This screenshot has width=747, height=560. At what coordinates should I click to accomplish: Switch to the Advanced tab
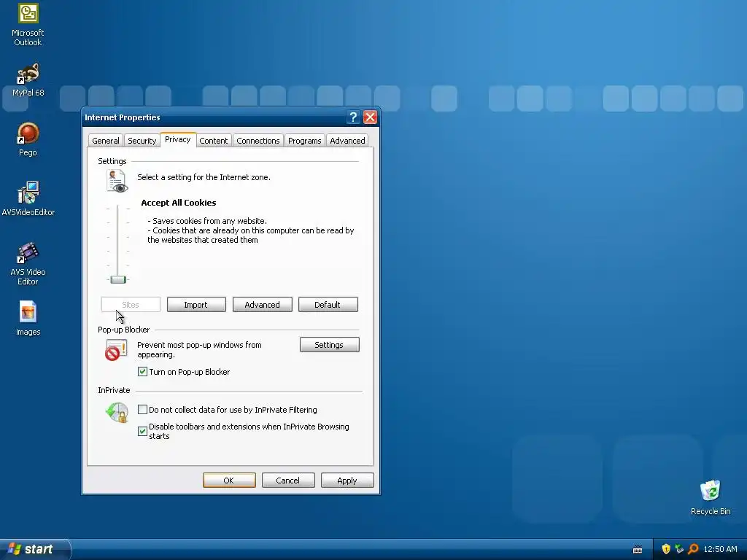click(x=347, y=141)
